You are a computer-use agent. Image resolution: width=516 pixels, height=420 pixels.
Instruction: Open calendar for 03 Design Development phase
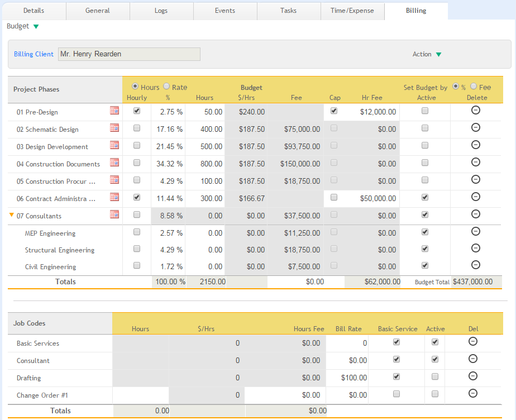click(114, 145)
